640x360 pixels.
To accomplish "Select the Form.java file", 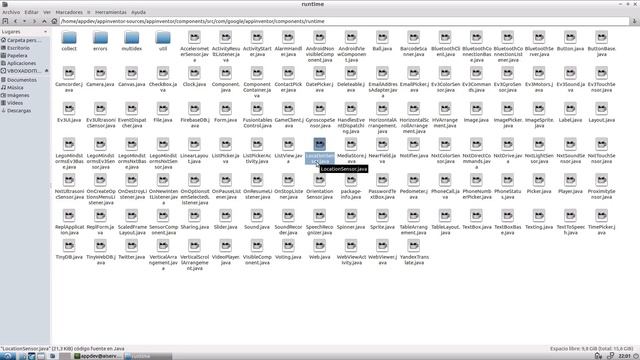I will coord(226,112).
